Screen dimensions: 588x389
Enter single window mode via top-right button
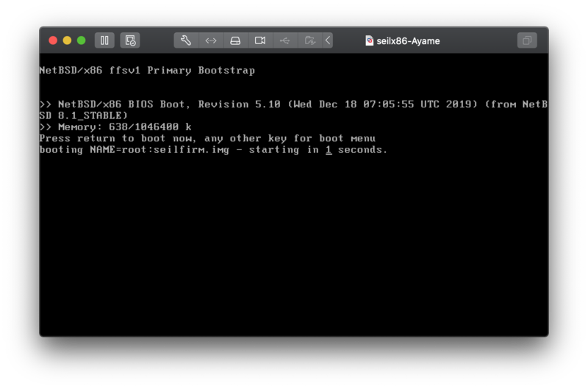click(x=527, y=40)
